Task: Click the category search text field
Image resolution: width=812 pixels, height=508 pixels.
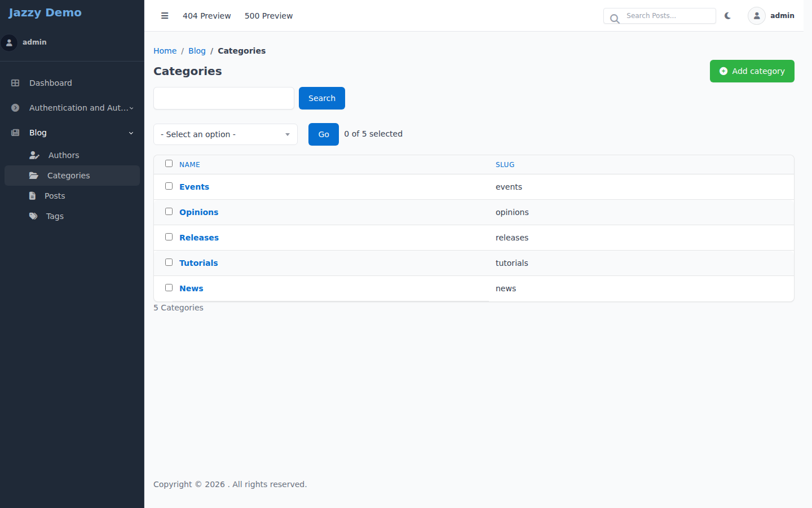Action: coord(224,98)
